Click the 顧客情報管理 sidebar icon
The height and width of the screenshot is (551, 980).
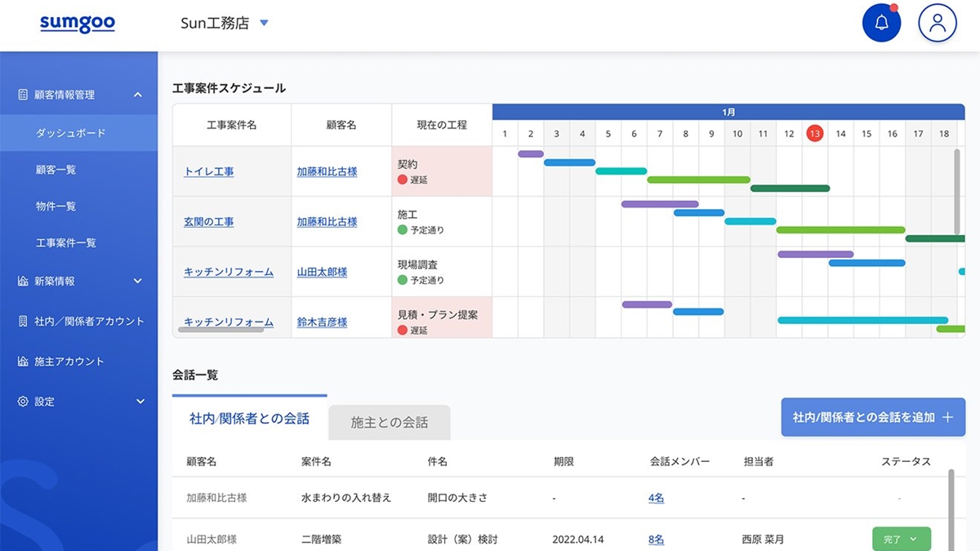(x=23, y=95)
